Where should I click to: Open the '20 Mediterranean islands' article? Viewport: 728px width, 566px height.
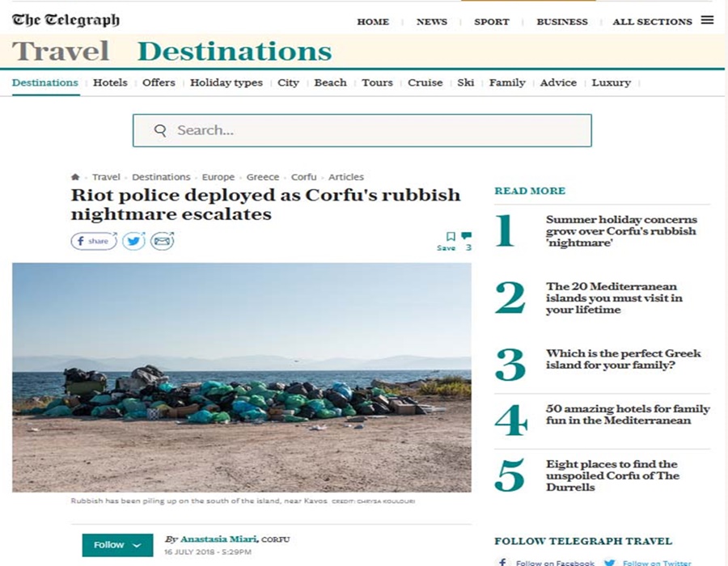[614, 298]
